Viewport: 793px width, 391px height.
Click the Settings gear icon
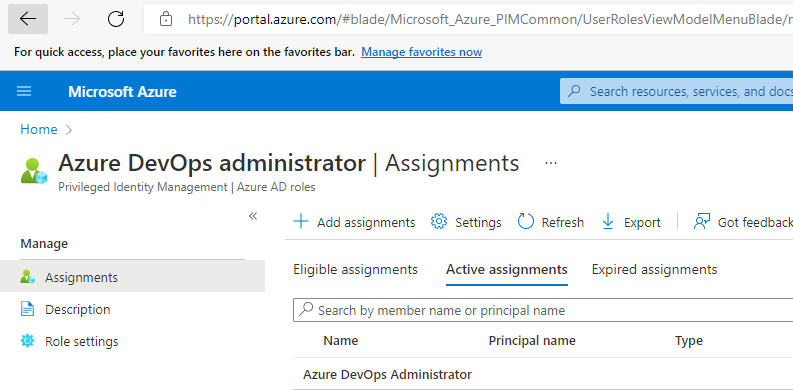pyautogui.click(x=439, y=222)
